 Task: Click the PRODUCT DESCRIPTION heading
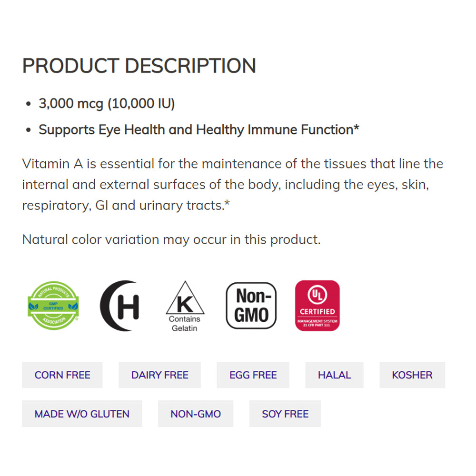[139, 66]
